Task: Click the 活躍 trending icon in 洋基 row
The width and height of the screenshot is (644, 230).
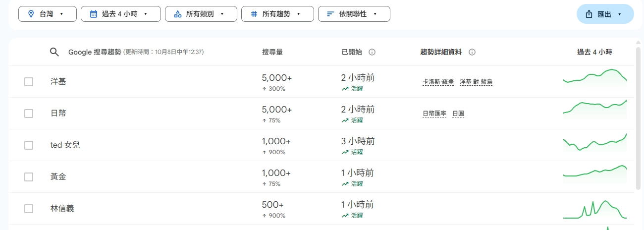Action: click(345, 89)
